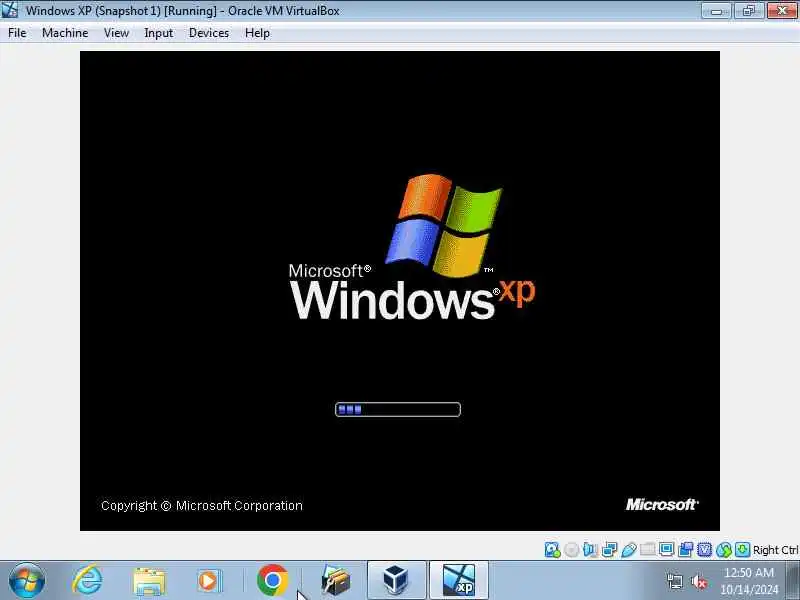Open Windows Media Player from taskbar

pos(209,581)
